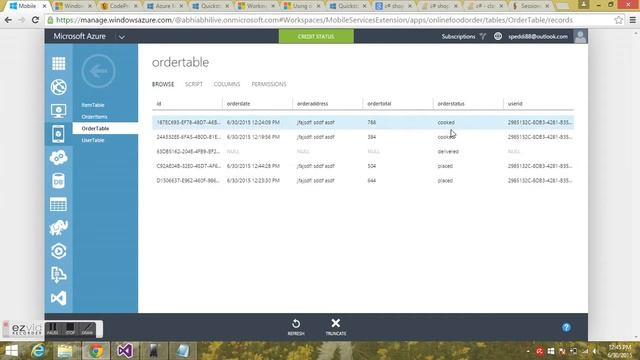The image size is (640, 360).
Task: Open Virtual Machines monitor icon in sidebar
Action: click(58, 111)
